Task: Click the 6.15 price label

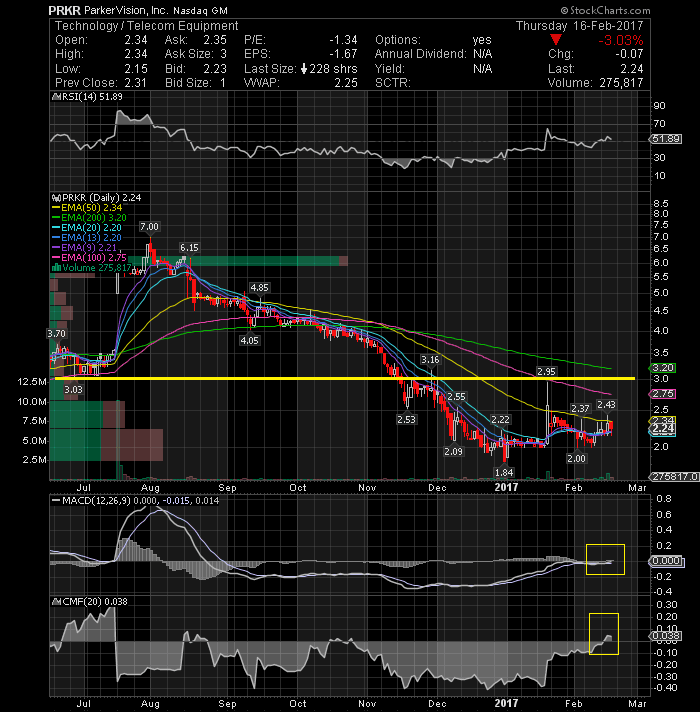Action: pyautogui.click(x=189, y=248)
